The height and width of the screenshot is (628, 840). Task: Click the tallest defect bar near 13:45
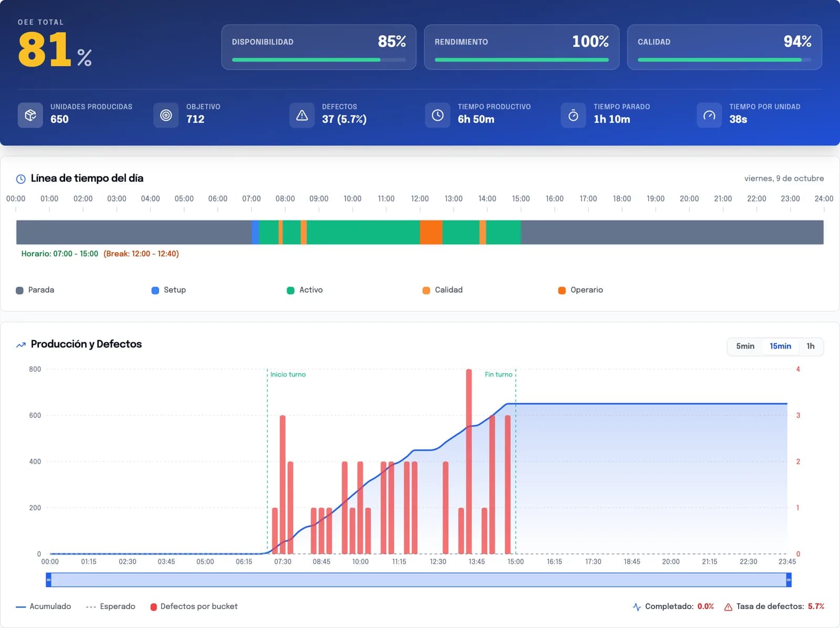click(469, 462)
